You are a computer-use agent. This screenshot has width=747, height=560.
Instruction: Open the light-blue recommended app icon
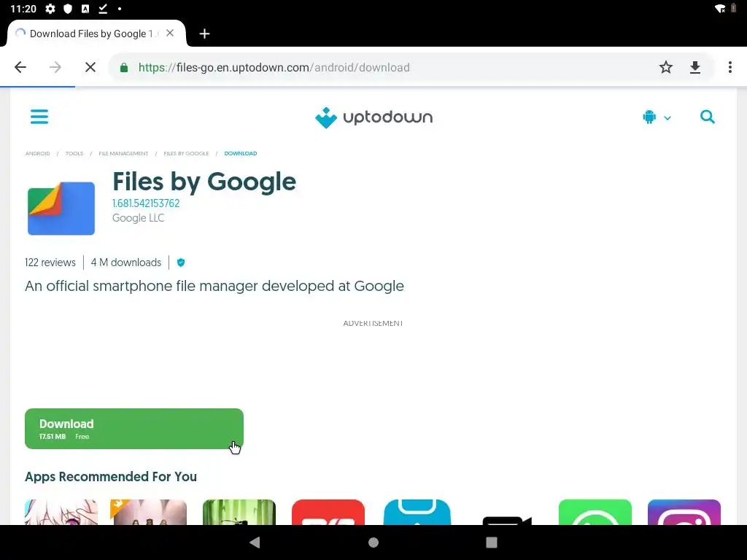417,513
